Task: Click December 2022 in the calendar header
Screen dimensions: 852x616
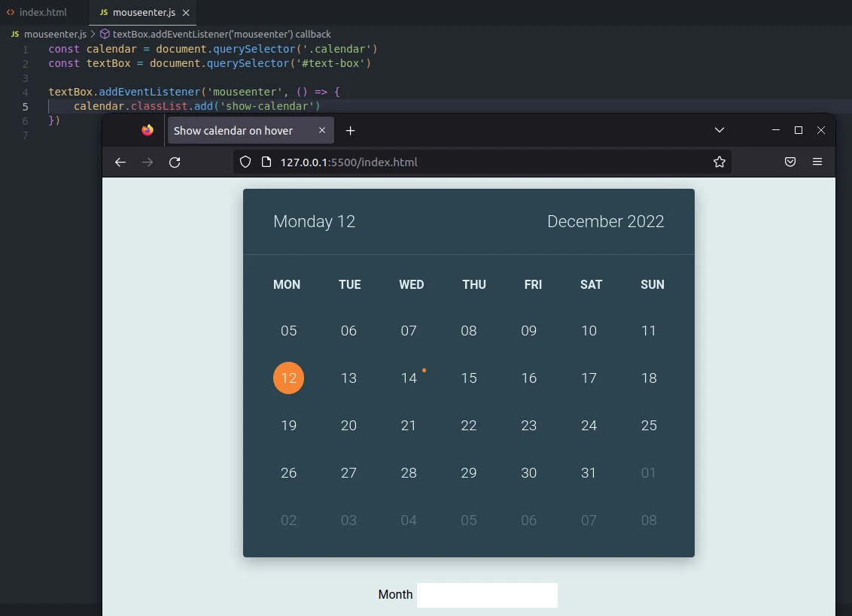Action: point(606,221)
